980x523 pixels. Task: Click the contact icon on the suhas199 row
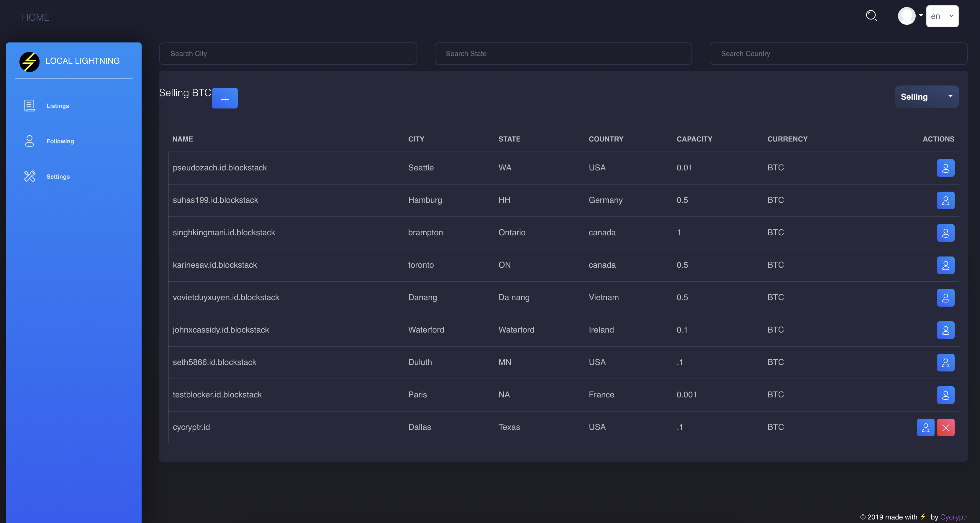tap(946, 200)
